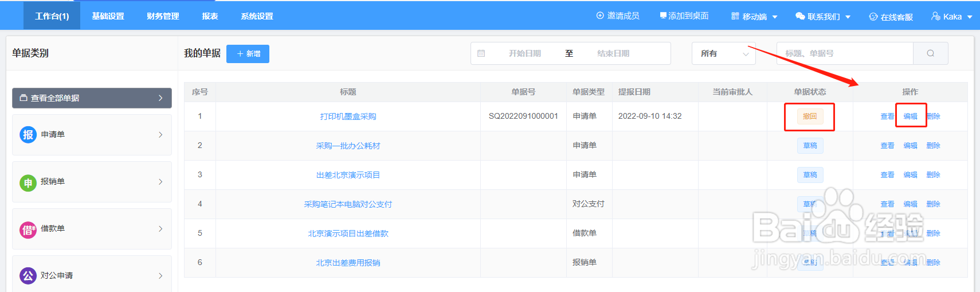980x292 pixels.
Task: Expand the 对公申请 category chevron
Action: click(160, 276)
